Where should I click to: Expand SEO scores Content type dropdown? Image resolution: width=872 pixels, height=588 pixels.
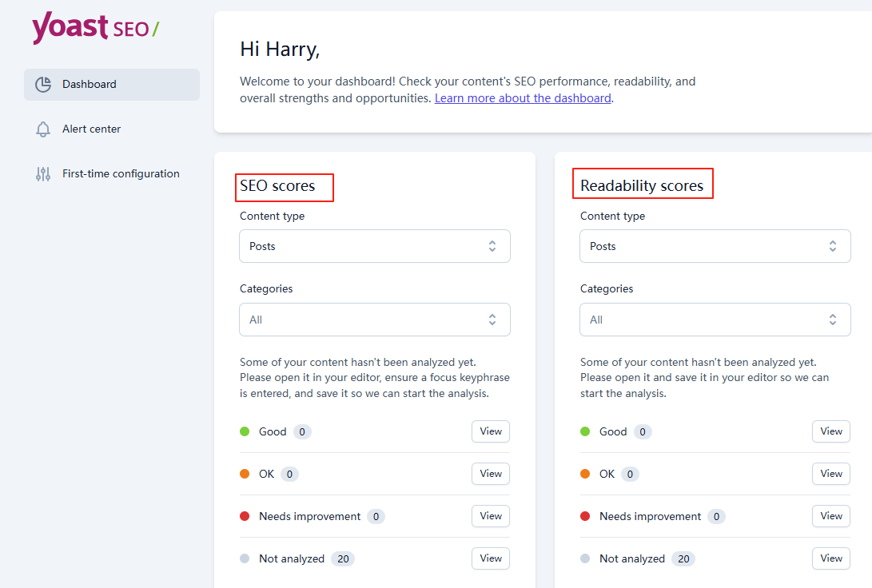coord(374,246)
